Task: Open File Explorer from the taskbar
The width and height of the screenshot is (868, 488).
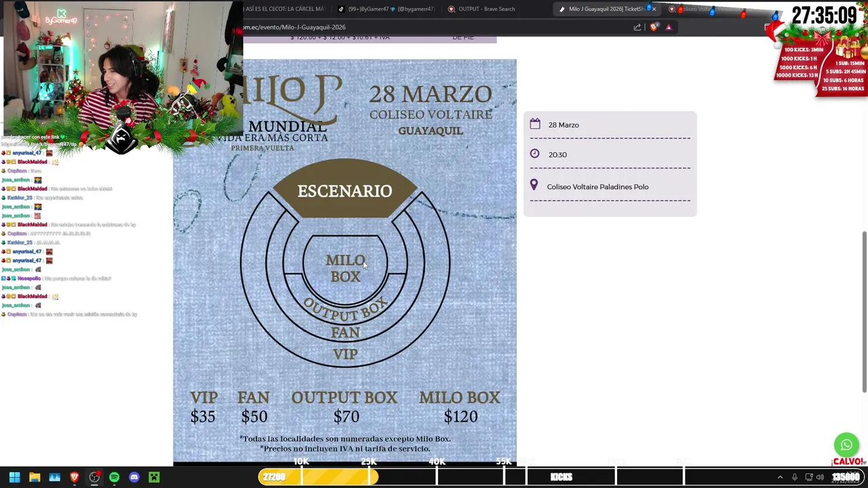Action: (x=35, y=477)
